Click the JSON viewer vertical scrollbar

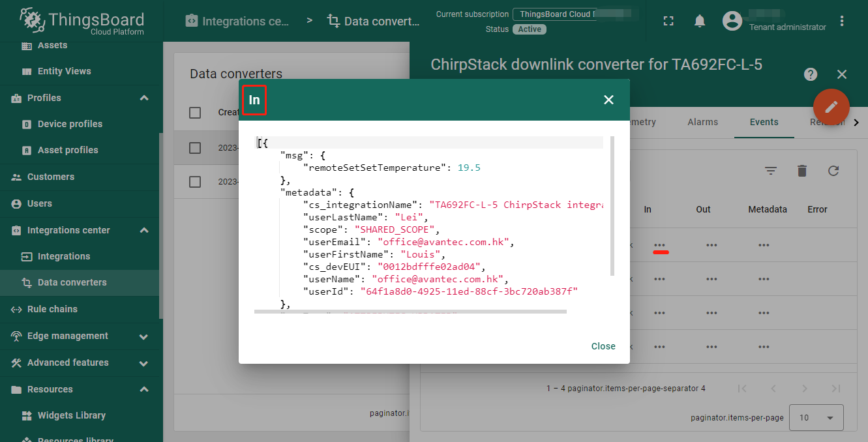pyautogui.click(x=612, y=205)
